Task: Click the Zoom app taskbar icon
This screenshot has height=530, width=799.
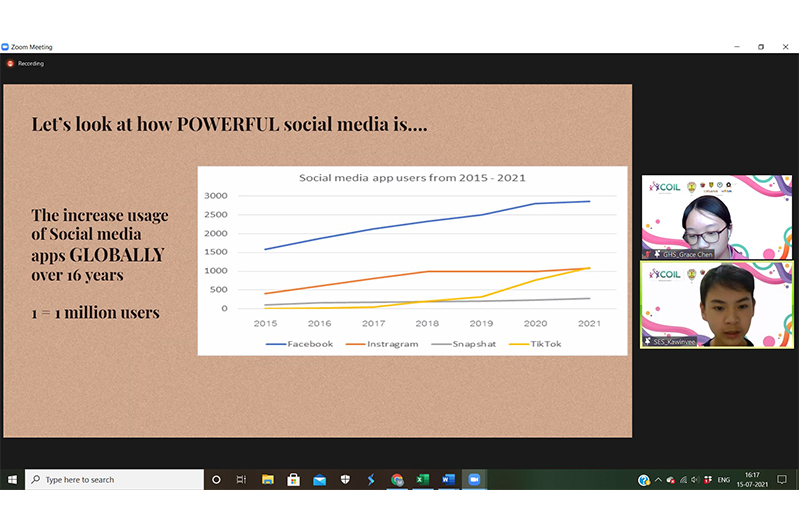Action: 474,480
